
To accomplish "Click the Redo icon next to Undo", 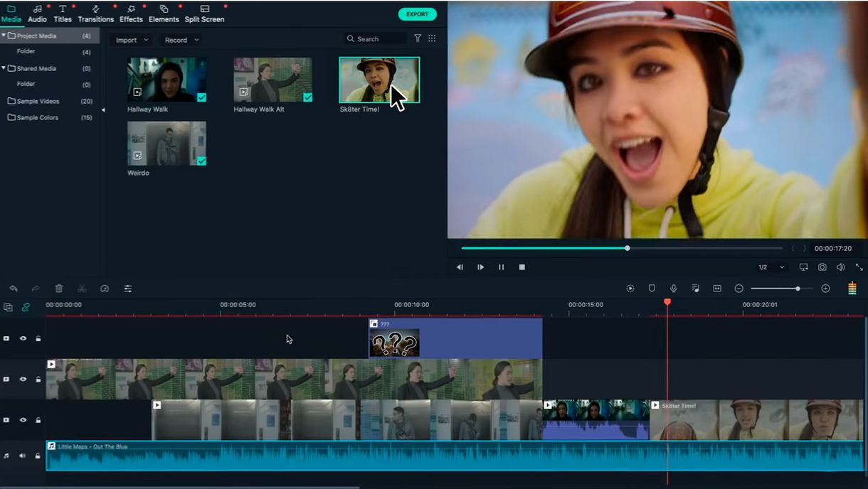I will (34, 289).
